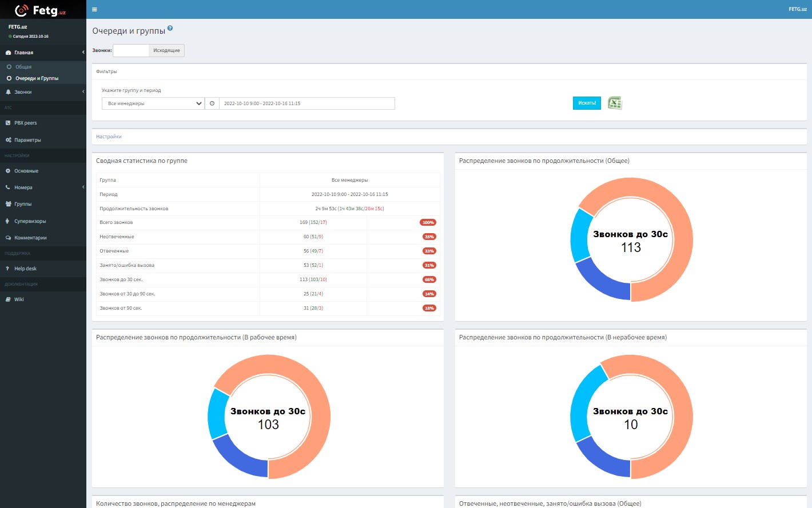Toggle the sidebar with the hamburger icon
Screen dimensions: 812x508
point(94,9)
